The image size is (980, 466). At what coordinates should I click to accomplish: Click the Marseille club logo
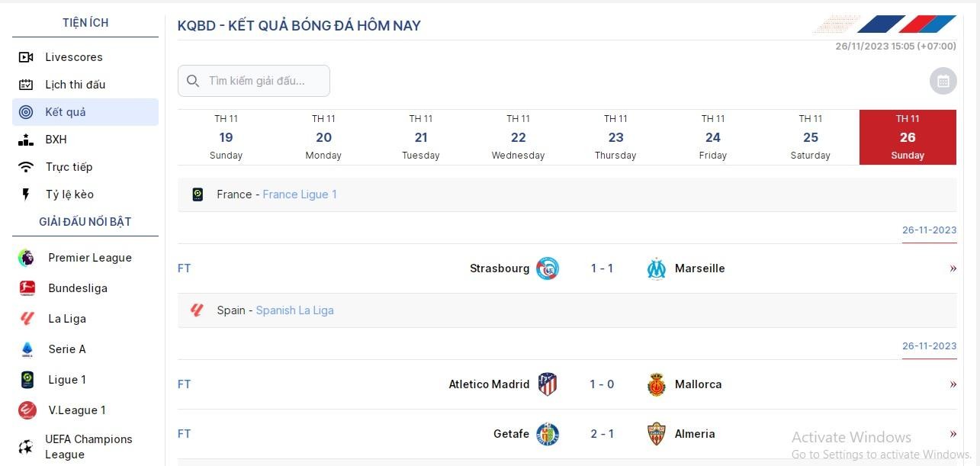[x=656, y=268]
